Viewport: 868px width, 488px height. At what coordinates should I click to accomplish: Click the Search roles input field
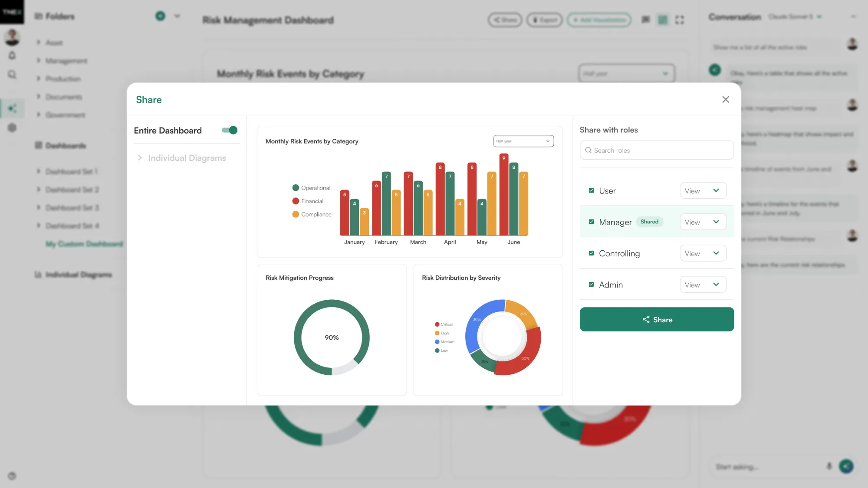(657, 150)
